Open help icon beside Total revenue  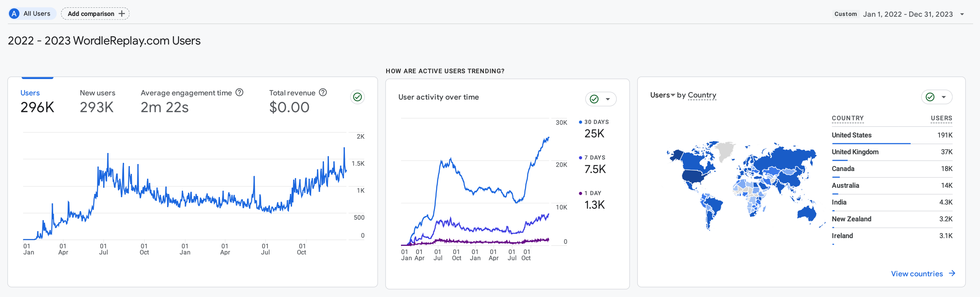323,92
